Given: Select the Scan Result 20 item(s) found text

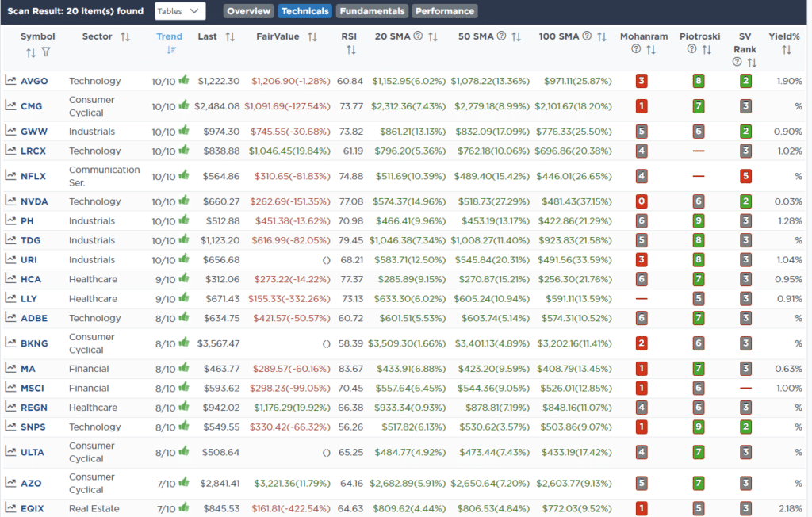Looking at the screenshot, I should (75, 11).
